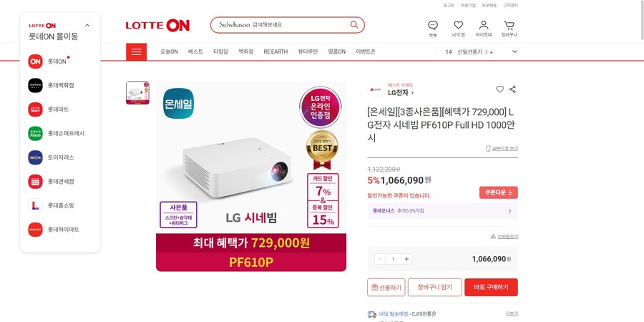
Task: Toggle the wishlist heart next to LG전자
Action: (x=500, y=89)
